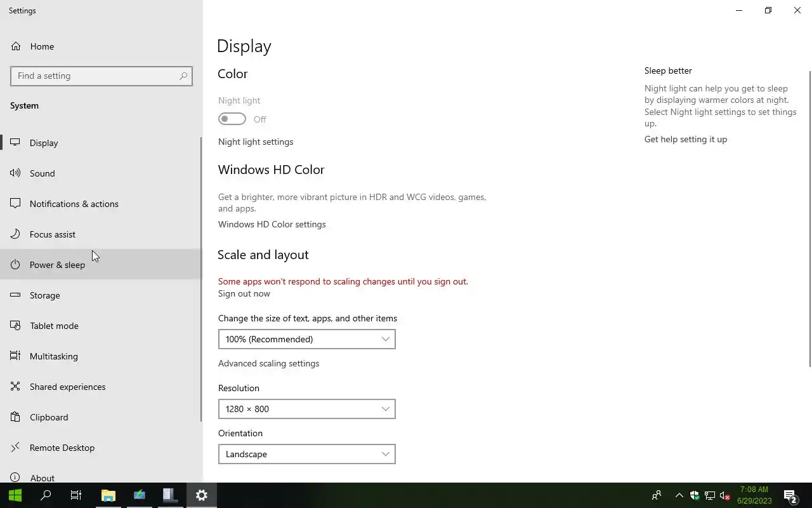Select Storage in sidebar
The image size is (812, 508).
click(x=101, y=295)
